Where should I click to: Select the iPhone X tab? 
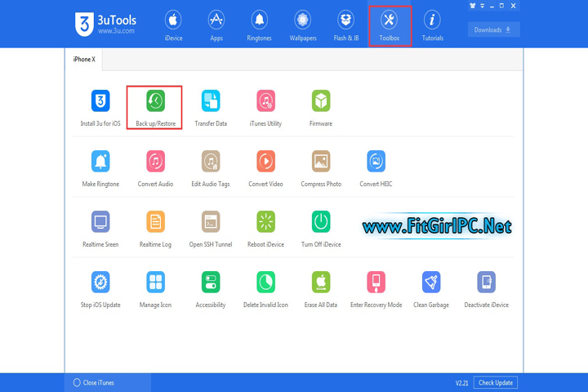click(x=83, y=60)
